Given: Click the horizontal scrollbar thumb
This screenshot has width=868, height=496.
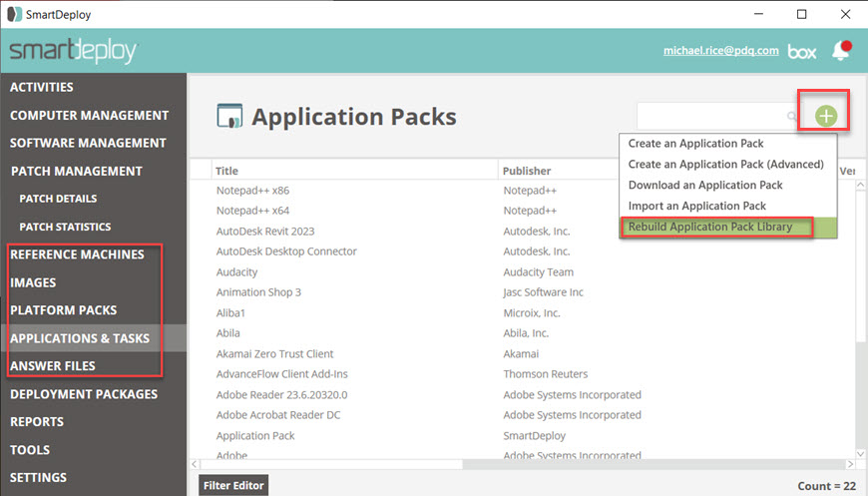Looking at the screenshot, I should tap(331, 464).
